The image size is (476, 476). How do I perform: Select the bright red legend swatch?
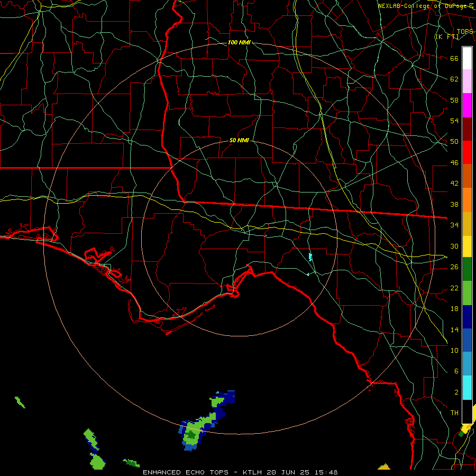pyautogui.click(x=467, y=152)
